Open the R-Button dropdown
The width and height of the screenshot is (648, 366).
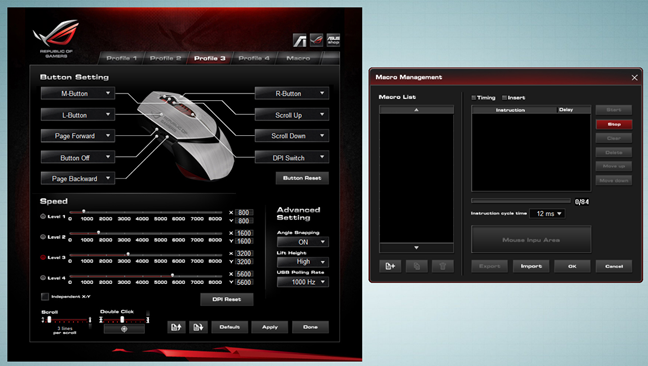pos(292,93)
